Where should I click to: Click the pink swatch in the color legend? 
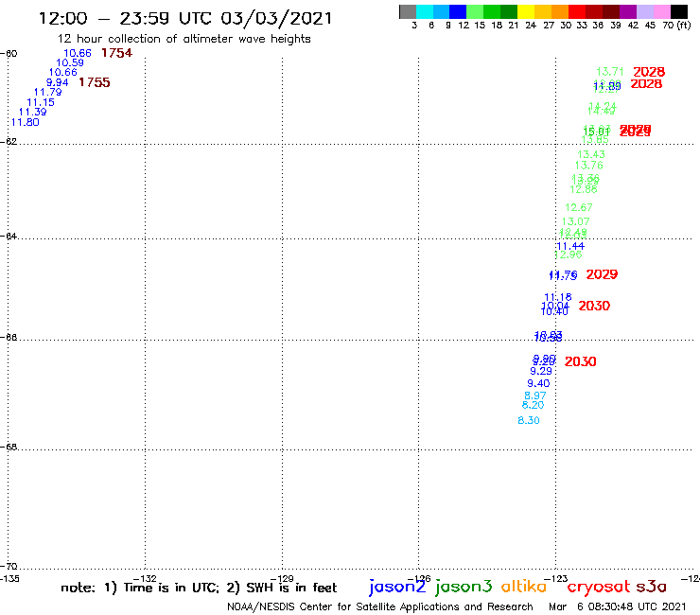(x=662, y=11)
